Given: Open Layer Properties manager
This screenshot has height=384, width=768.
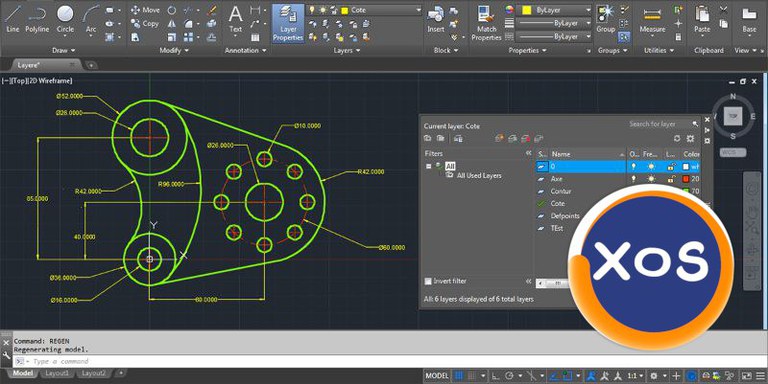Looking at the screenshot, I should pyautogui.click(x=288, y=23).
